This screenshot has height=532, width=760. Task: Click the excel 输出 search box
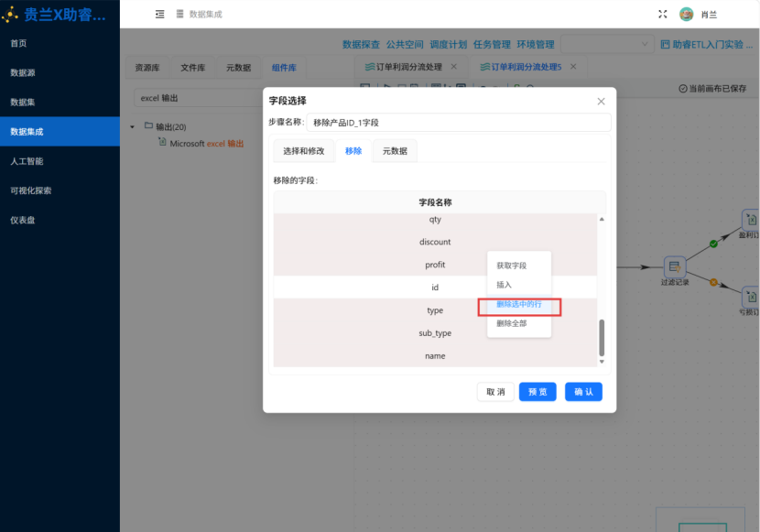199,98
